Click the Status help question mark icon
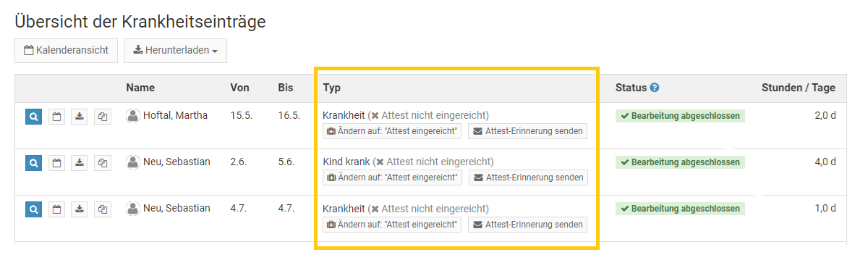This screenshot has width=868, height=263. [x=655, y=88]
